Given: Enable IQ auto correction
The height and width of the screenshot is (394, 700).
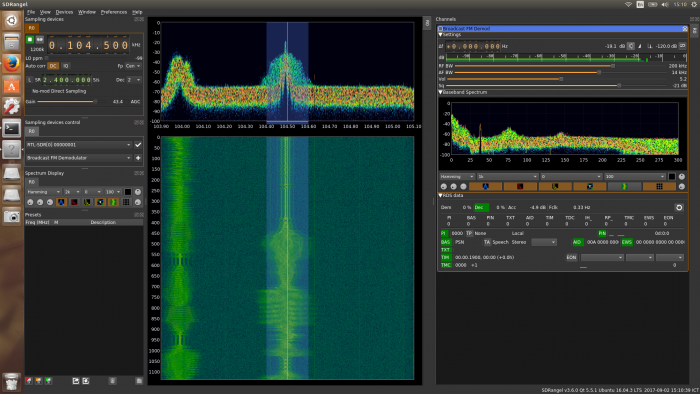Looking at the screenshot, I should point(66,66).
